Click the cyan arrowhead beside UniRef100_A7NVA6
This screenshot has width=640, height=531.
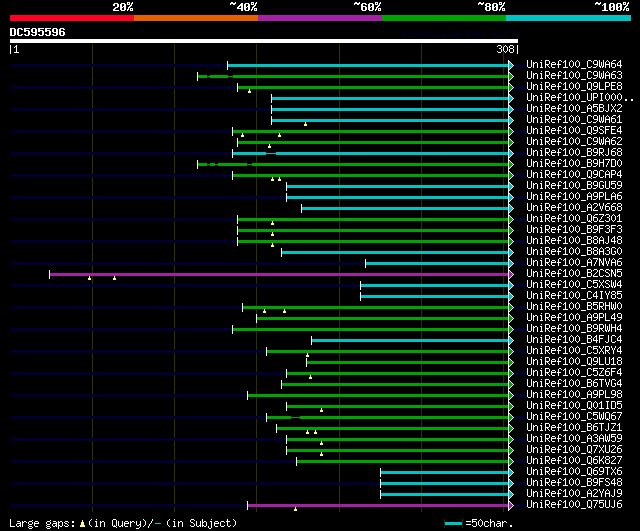point(511,263)
